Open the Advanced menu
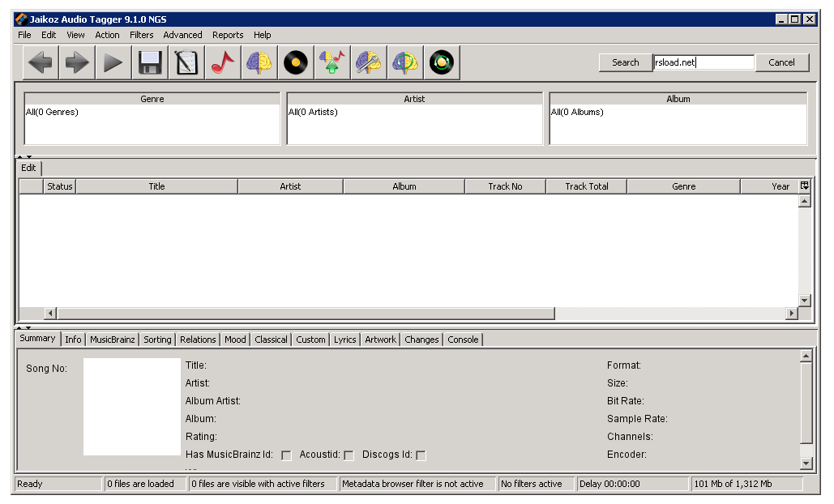Screen dimensions: 834x504 click(x=182, y=35)
